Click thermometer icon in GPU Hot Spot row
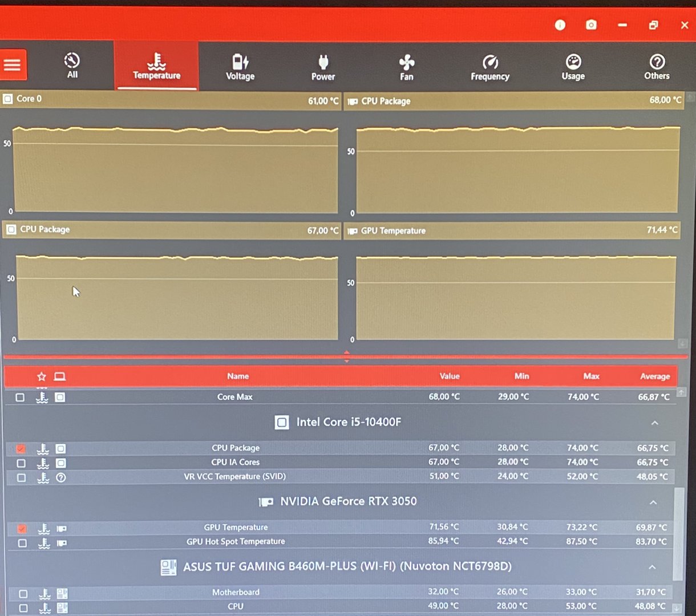 coord(44,543)
